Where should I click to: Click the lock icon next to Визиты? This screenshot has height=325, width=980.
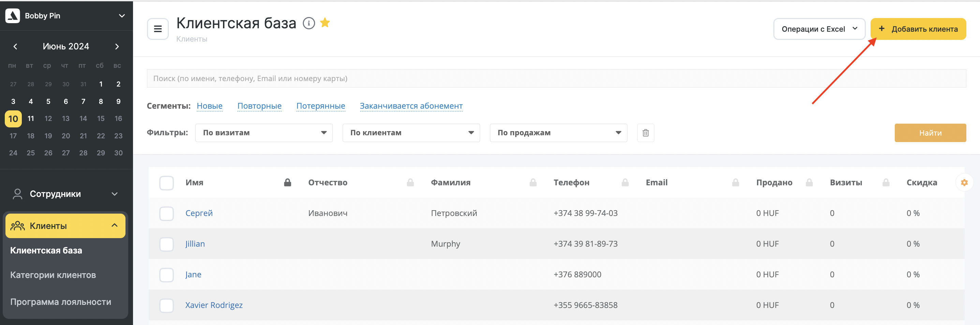click(886, 183)
